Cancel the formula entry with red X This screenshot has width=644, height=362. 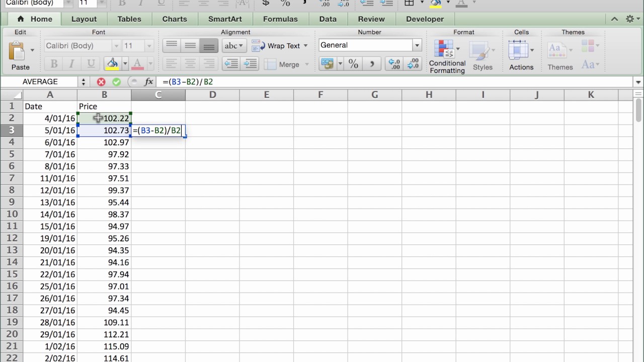[x=101, y=82]
